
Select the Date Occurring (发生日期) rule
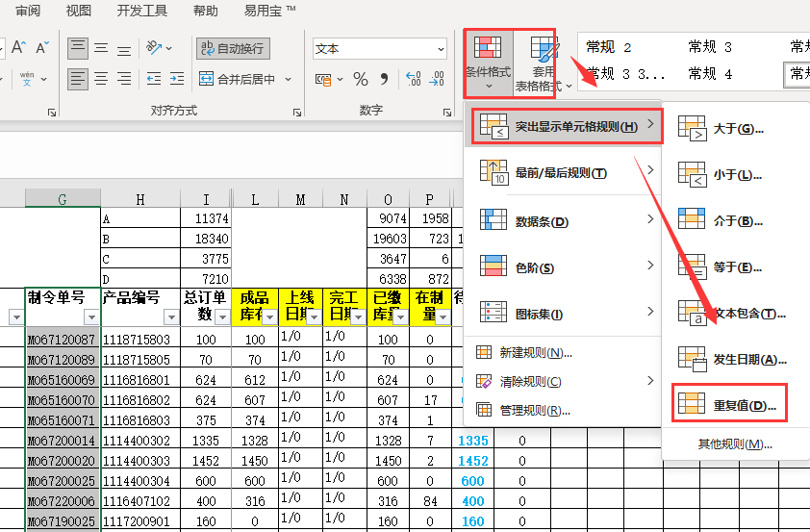coord(734,359)
